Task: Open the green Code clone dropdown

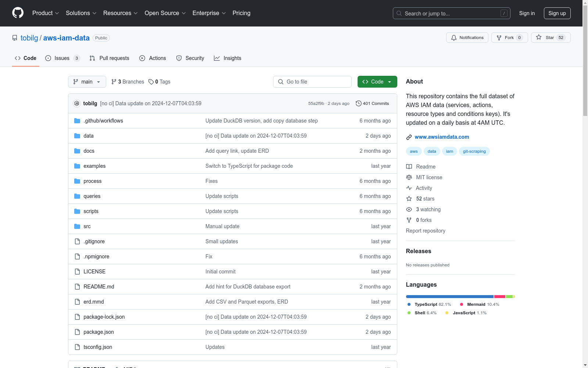Action: pyautogui.click(x=377, y=82)
